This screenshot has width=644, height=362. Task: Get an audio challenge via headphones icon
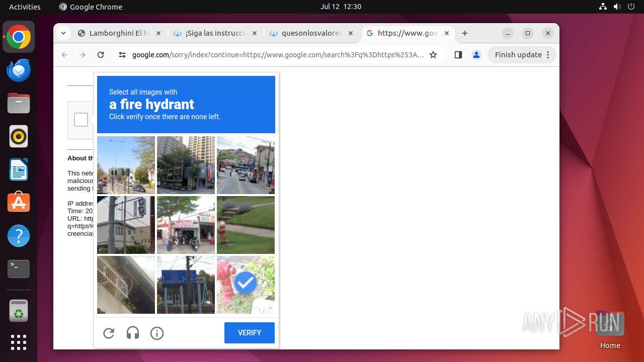click(x=133, y=333)
